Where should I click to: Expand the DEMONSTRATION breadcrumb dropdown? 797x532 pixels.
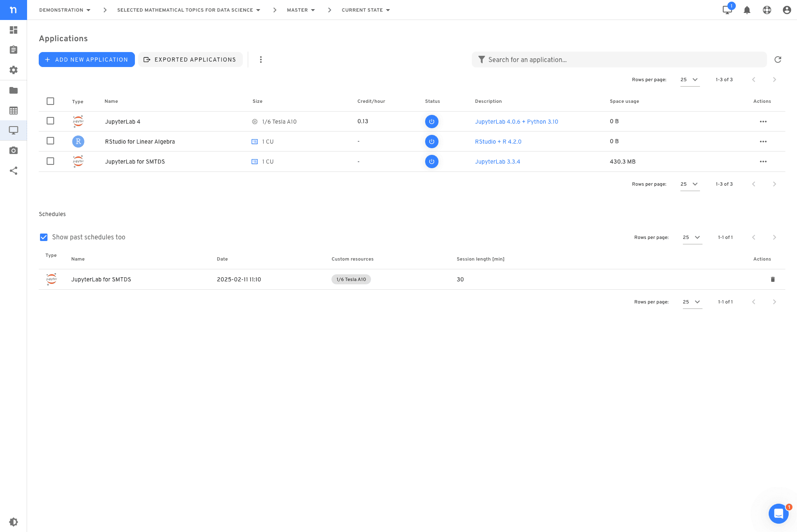click(65, 10)
